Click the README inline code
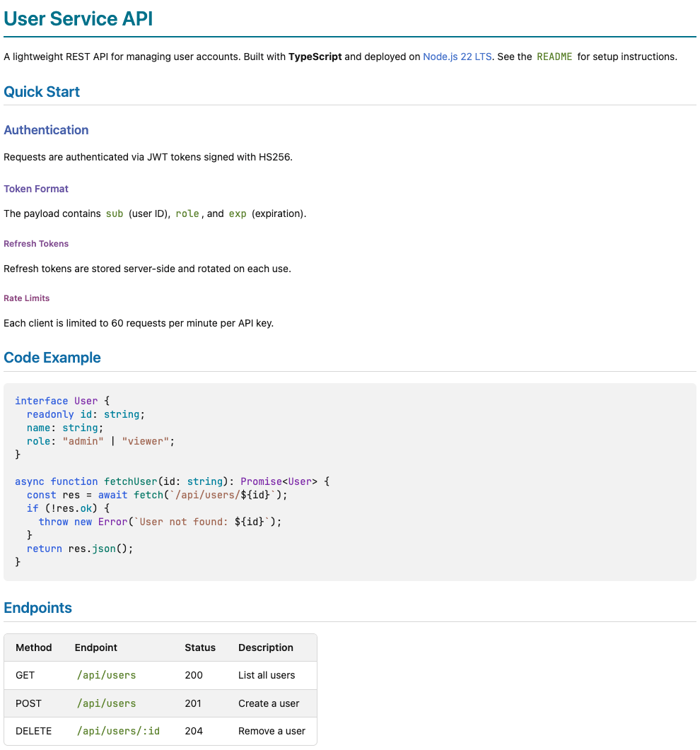The height and width of the screenshot is (750, 700). tap(554, 57)
